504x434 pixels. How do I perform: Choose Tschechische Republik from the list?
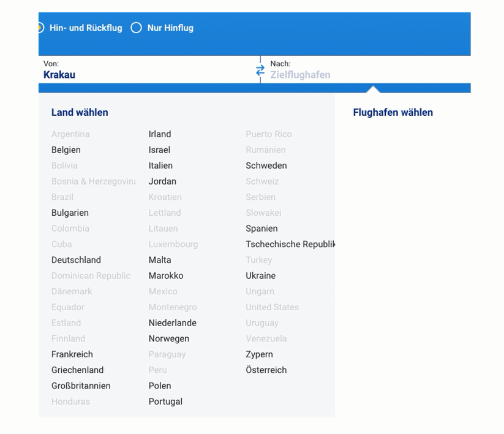(x=290, y=244)
